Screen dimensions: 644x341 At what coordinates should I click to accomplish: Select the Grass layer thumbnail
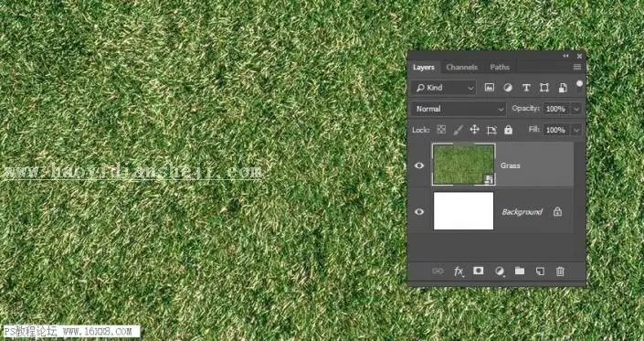click(463, 165)
